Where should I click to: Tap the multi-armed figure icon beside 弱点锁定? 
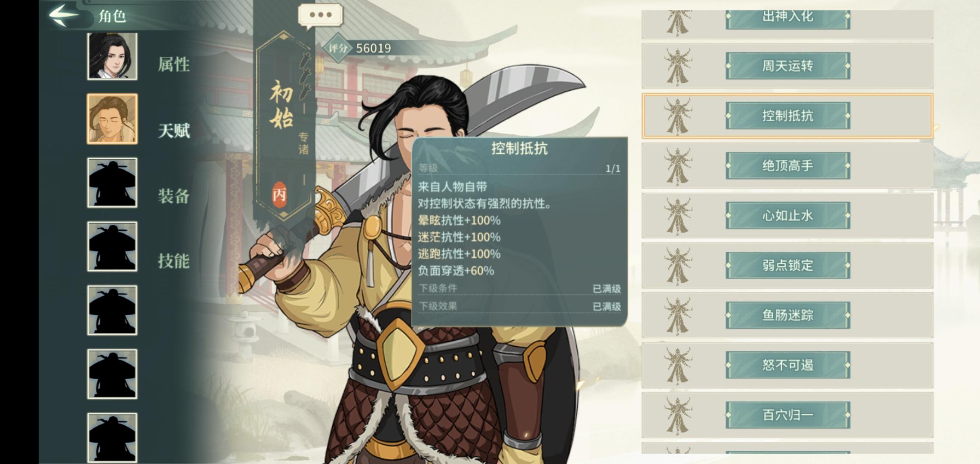678,265
